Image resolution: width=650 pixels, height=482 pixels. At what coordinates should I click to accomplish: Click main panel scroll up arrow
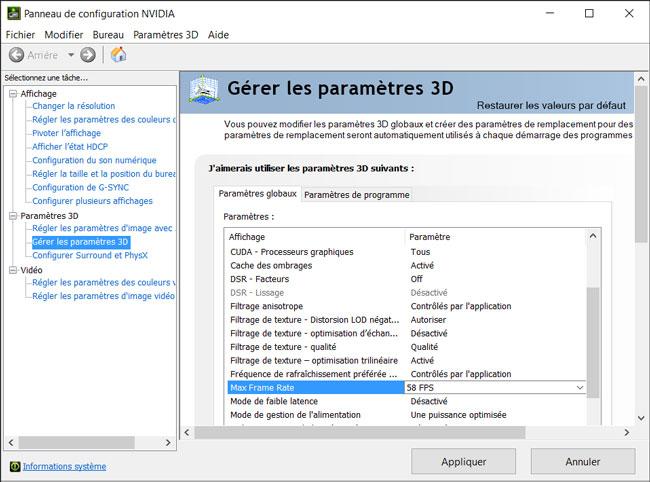click(x=641, y=79)
